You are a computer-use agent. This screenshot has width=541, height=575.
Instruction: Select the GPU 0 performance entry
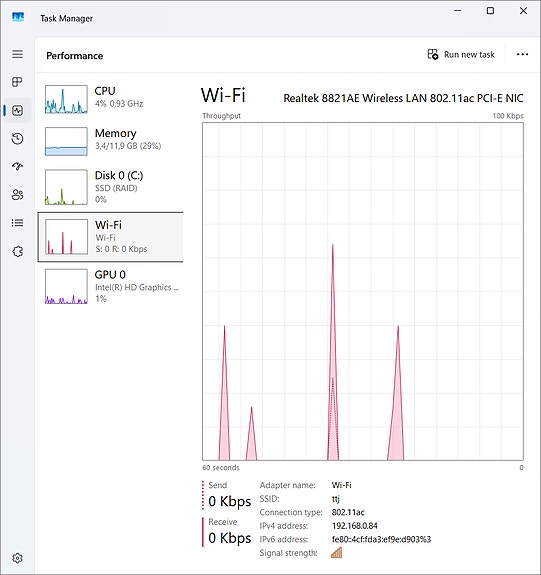pos(110,286)
